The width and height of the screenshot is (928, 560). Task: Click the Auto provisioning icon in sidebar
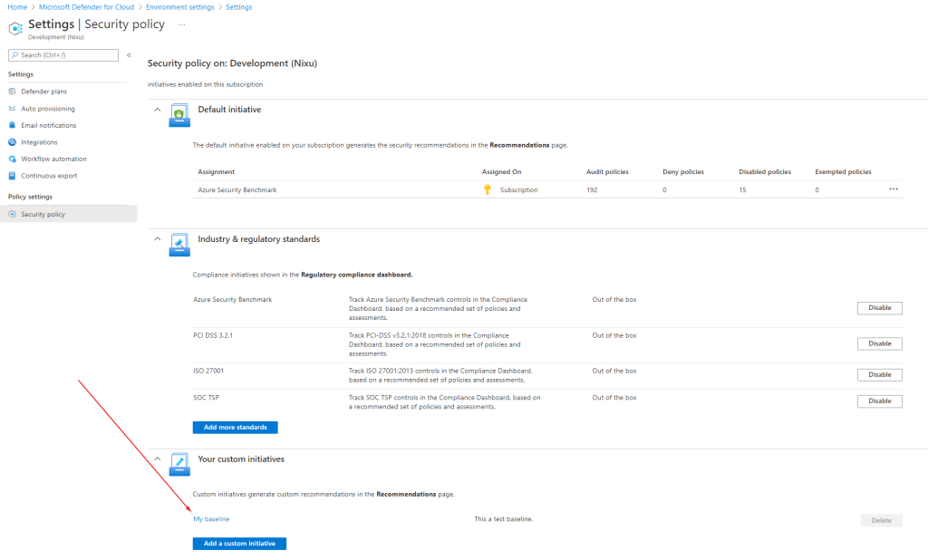click(13, 109)
